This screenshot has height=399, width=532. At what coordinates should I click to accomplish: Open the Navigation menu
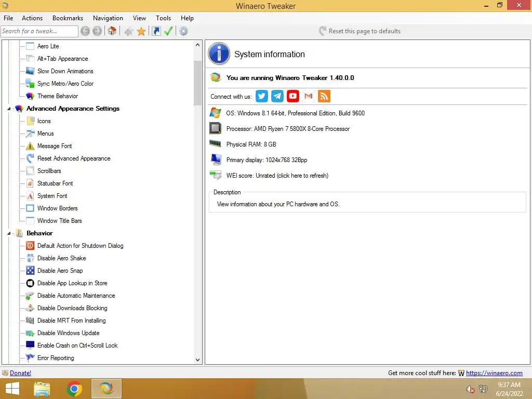click(108, 18)
